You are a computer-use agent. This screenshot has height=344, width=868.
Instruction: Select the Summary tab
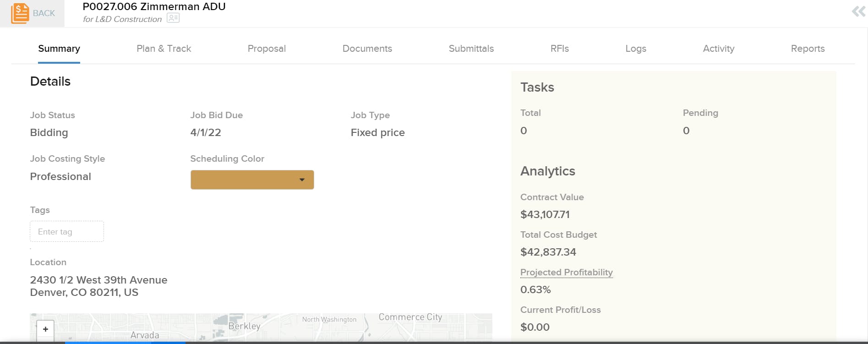pyautogui.click(x=59, y=49)
